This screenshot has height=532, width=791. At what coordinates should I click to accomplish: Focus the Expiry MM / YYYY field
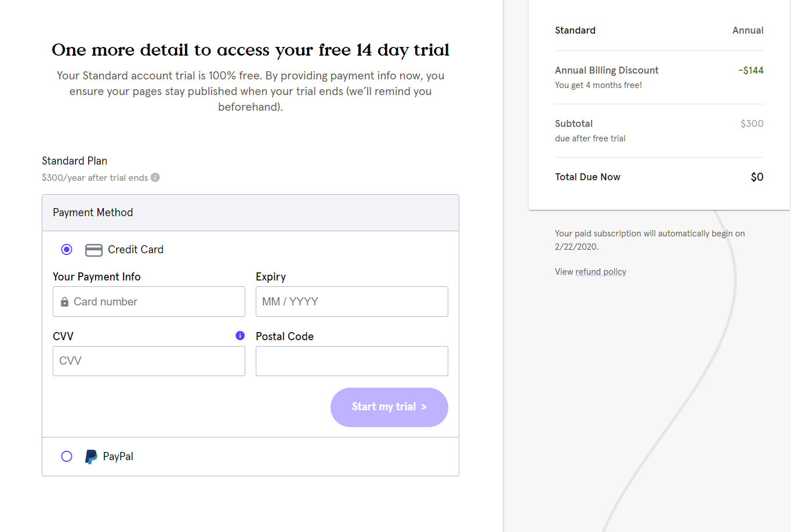[351, 302]
